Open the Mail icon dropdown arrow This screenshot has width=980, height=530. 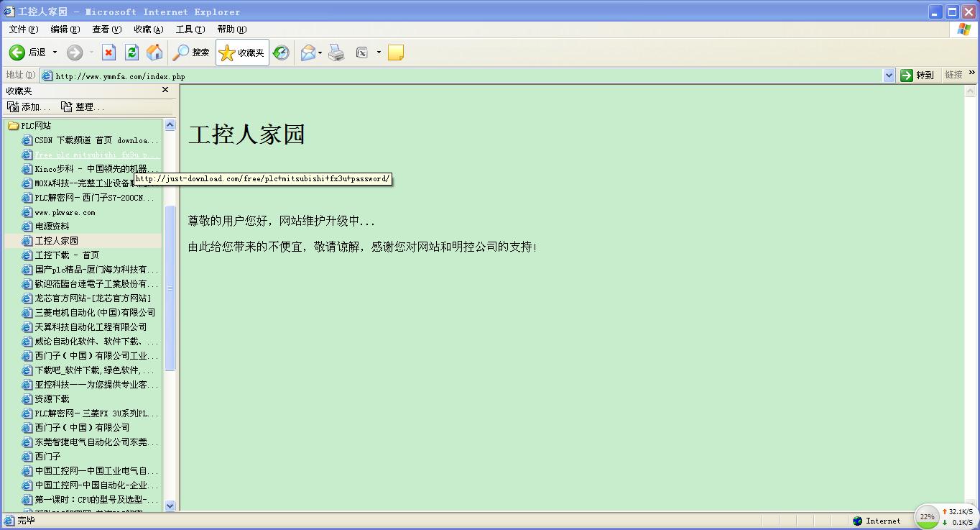[320, 52]
